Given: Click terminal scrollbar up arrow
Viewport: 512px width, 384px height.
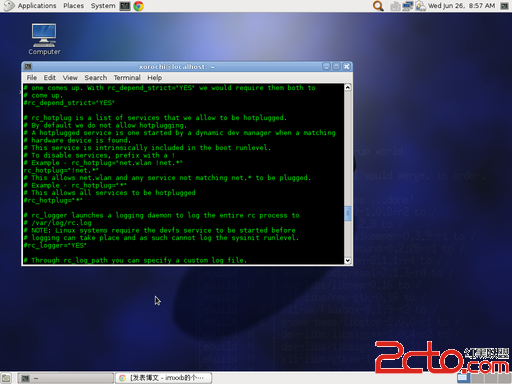Looking at the screenshot, I should click(348, 87).
